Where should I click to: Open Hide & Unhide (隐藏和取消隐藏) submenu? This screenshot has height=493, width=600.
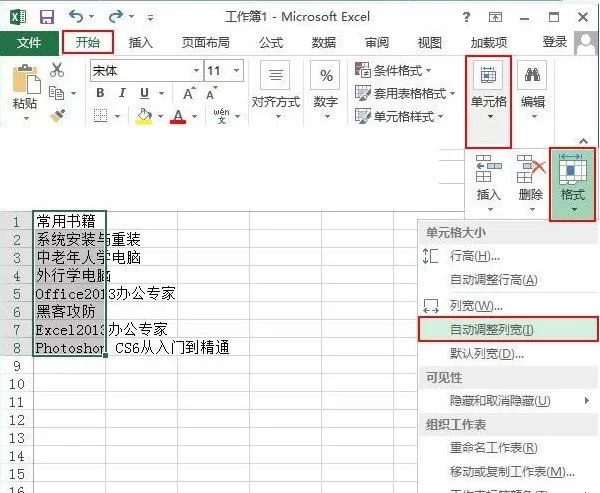[508, 401]
